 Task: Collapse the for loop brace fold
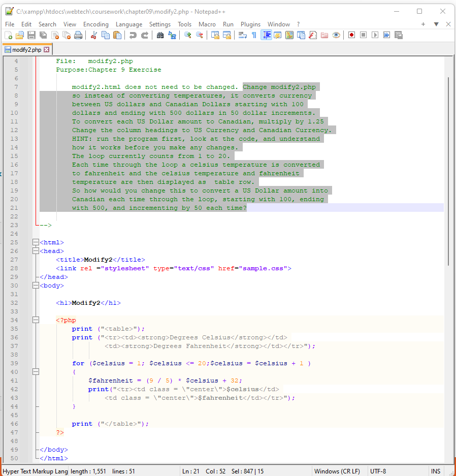(x=36, y=371)
